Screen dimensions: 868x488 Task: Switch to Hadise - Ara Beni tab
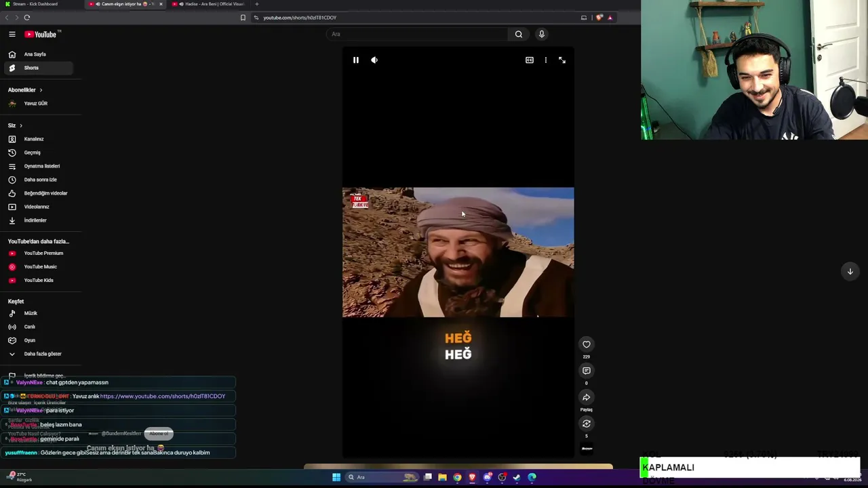click(210, 4)
